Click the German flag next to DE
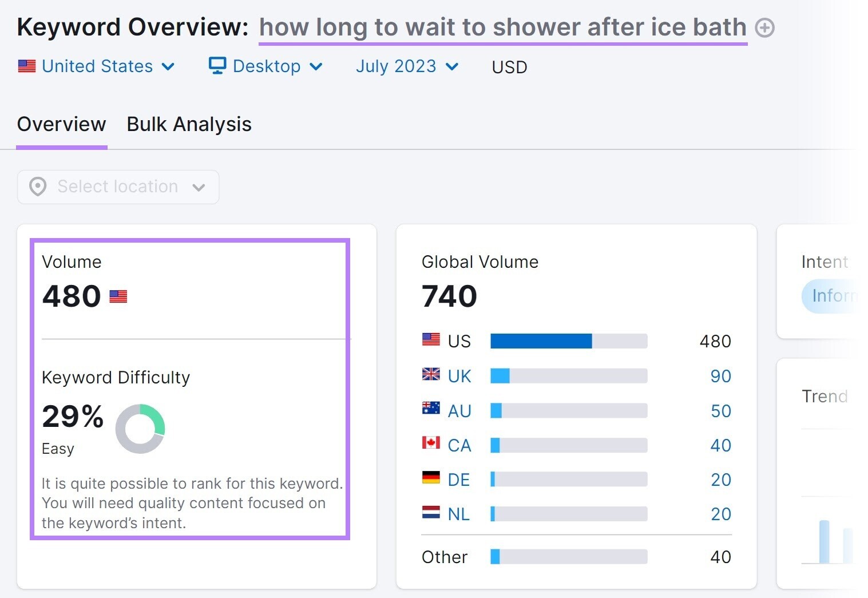 click(x=430, y=479)
